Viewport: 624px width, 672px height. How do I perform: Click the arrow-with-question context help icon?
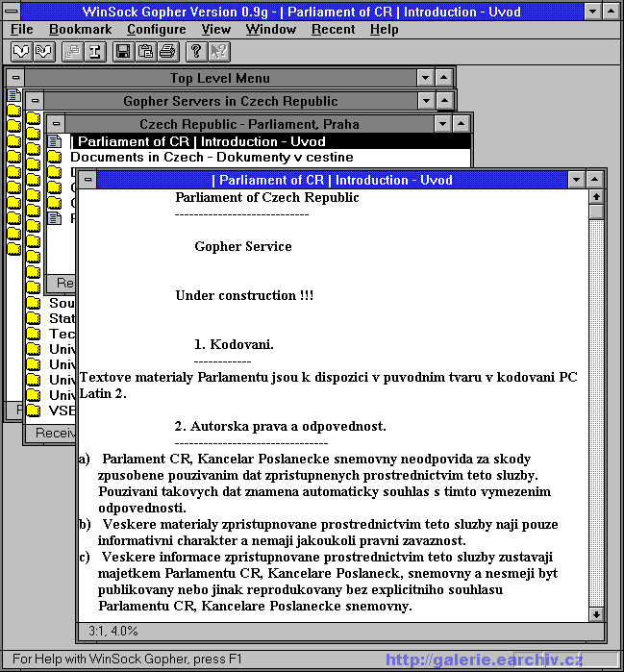click(x=219, y=52)
